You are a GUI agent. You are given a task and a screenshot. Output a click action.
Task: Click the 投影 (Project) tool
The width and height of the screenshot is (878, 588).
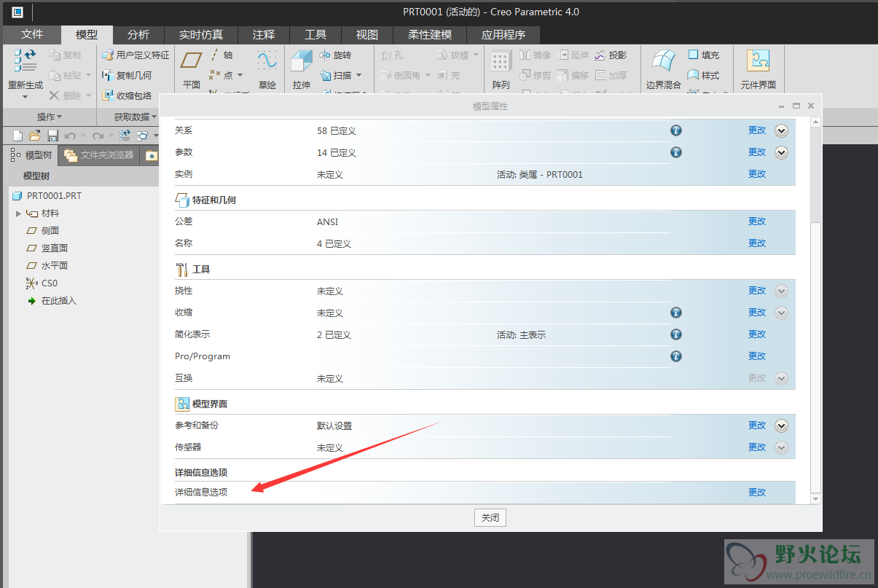[611, 55]
